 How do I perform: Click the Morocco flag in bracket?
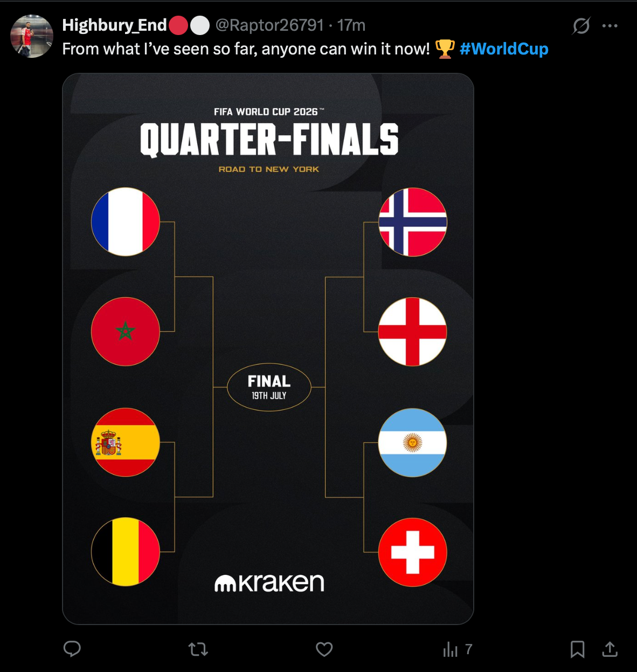(126, 331)
